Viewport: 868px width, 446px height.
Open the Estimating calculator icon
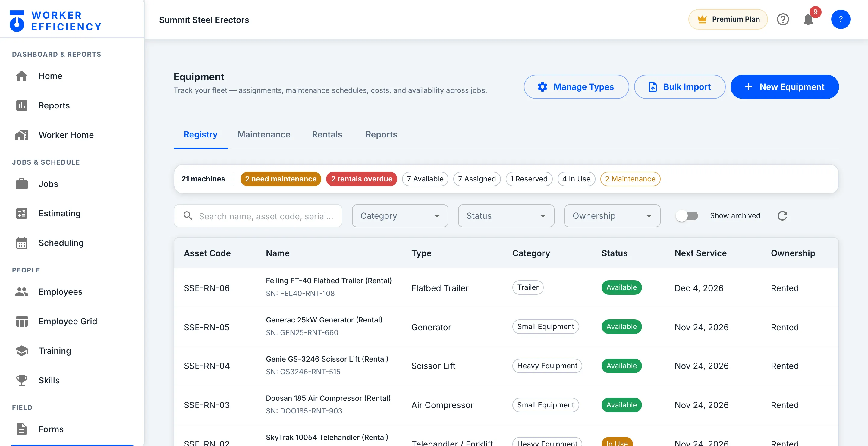[22, 213]
